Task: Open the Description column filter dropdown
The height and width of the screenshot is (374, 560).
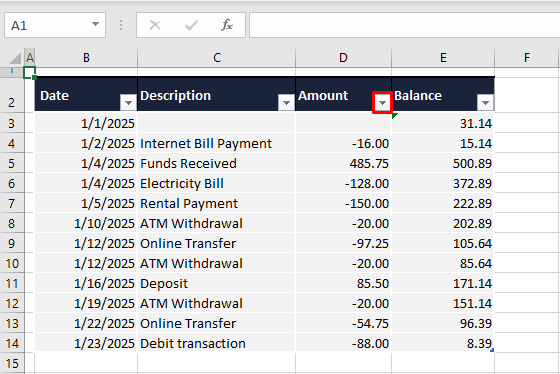Action: coord(286,103)
